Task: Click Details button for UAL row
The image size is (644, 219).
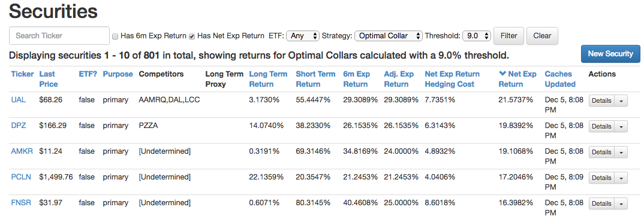Action: pos(601,101)
